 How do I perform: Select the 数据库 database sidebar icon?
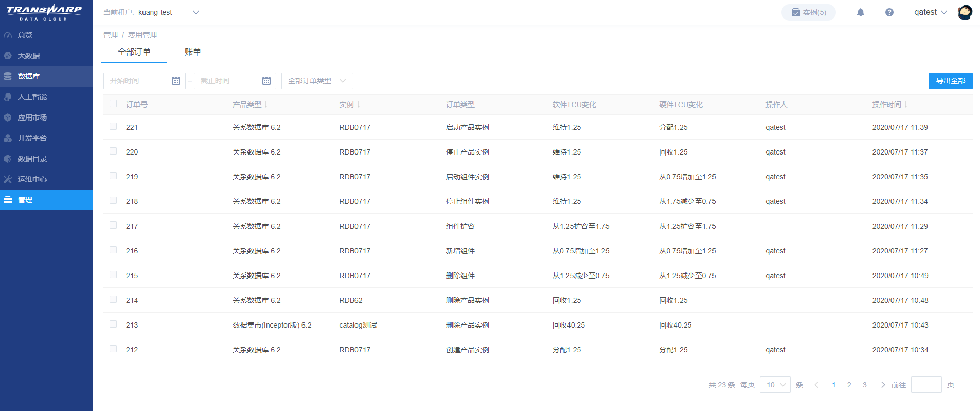8,76
